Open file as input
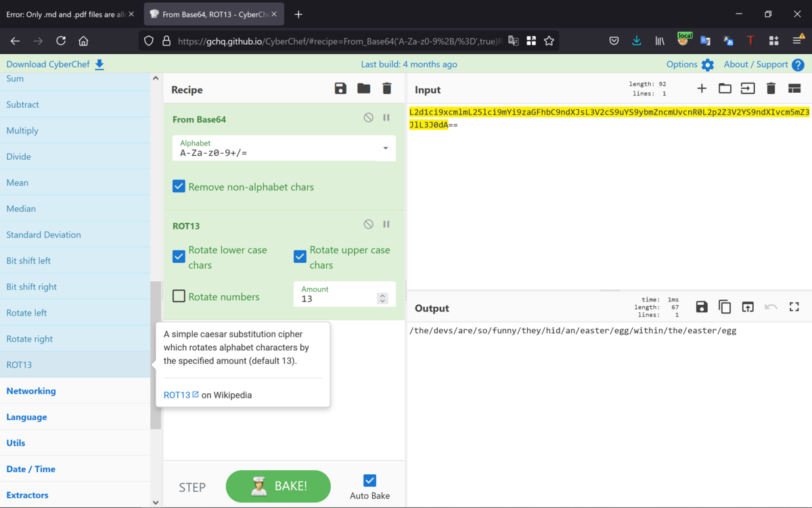 tap(748, 88)
